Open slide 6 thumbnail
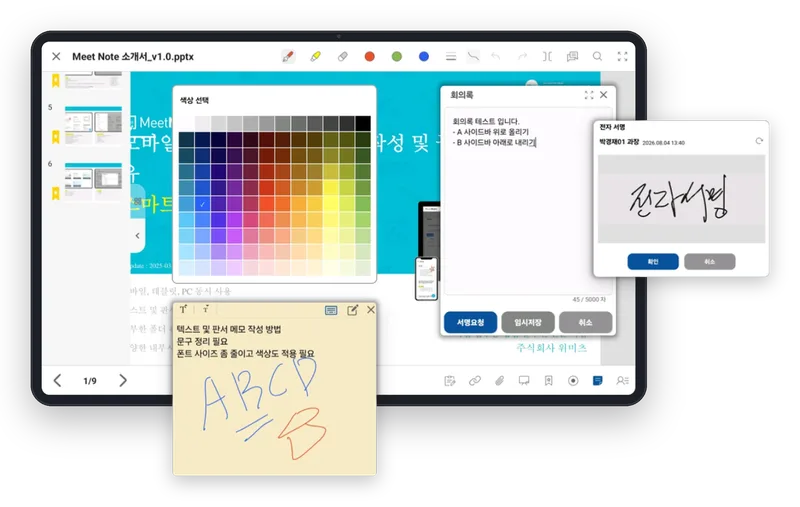Viewport: 800px width, 507px height. coord(93,181)
